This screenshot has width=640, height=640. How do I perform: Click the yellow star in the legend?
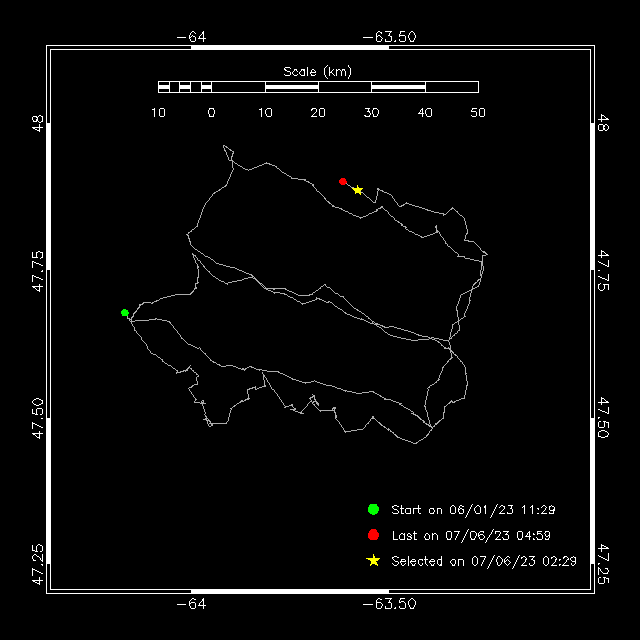click(x=373, y=560)
